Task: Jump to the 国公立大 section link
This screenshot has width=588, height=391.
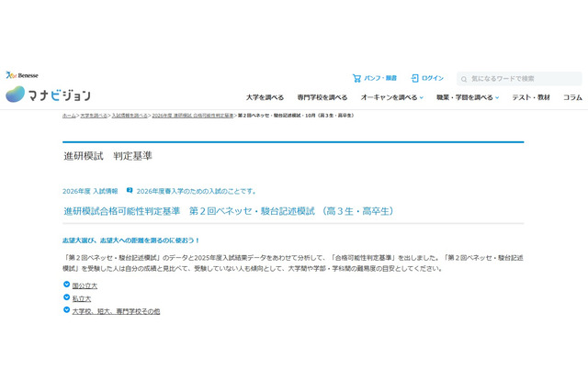Action: coord(85,285)
